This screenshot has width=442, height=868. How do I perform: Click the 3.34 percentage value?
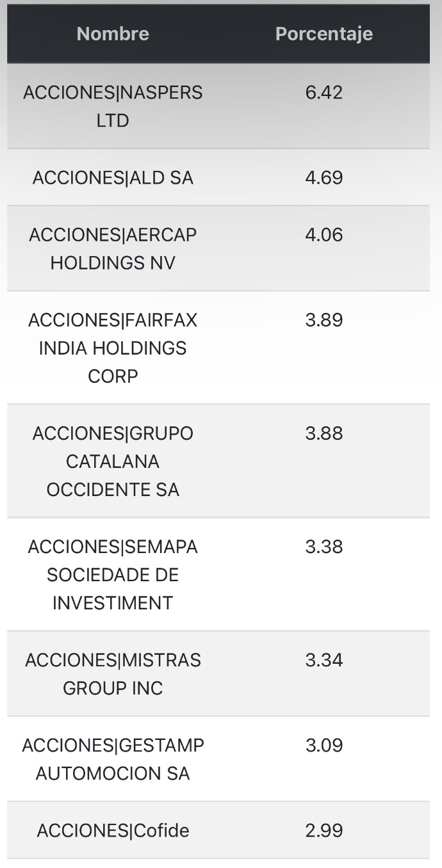[324, 660]
